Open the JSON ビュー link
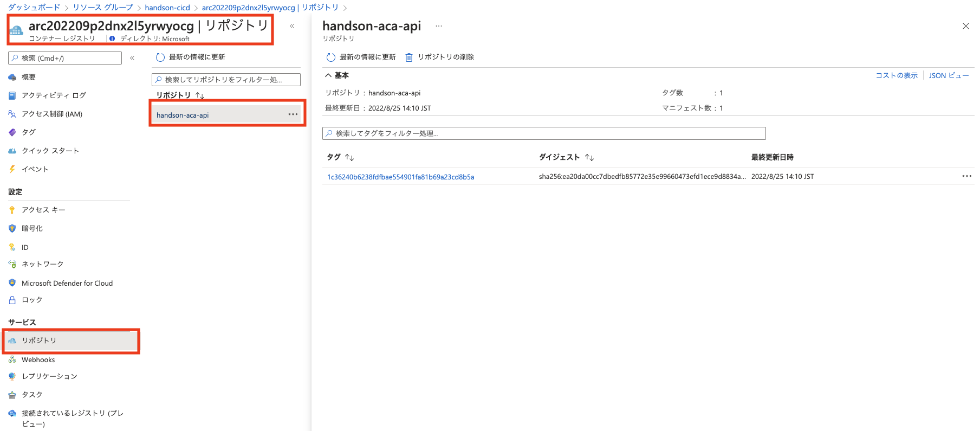This screenshot has width=980, height=431. [x=949, y=75]
